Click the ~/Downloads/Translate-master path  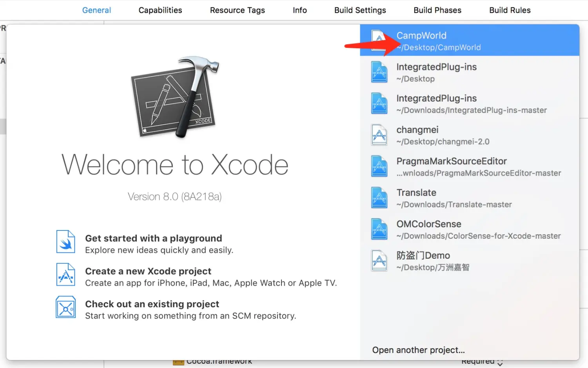[454, 204]
